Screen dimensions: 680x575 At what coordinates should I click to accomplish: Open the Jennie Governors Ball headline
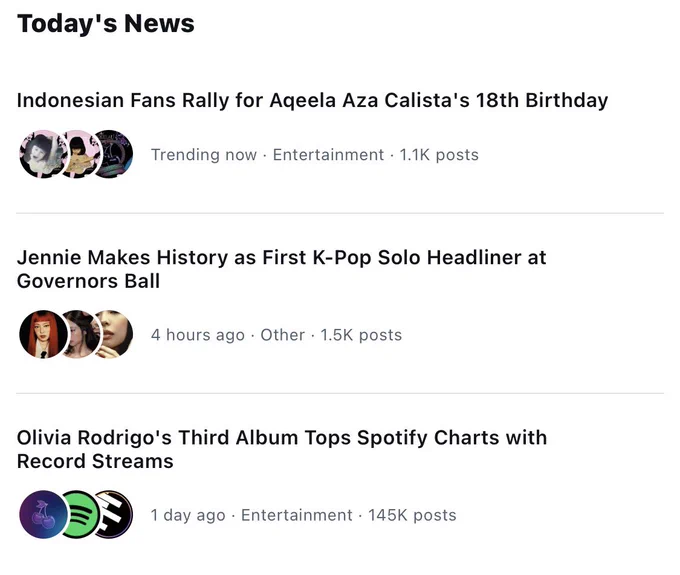pyautogui.click(x=281, y=269)
